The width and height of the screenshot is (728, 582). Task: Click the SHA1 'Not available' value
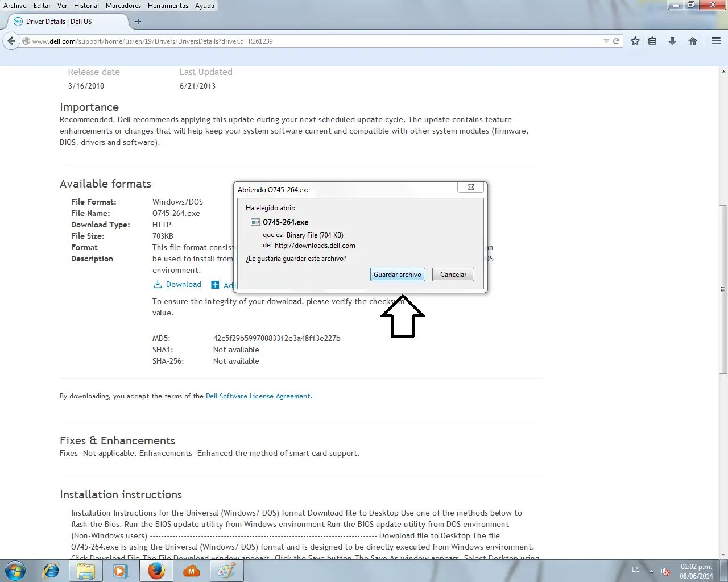(236, 350)
